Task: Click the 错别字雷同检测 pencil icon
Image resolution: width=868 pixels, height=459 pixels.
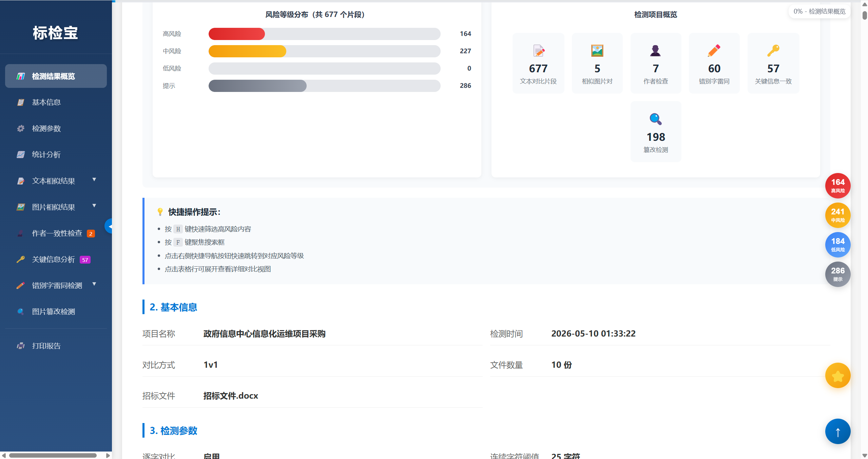Action: point(21,285)
